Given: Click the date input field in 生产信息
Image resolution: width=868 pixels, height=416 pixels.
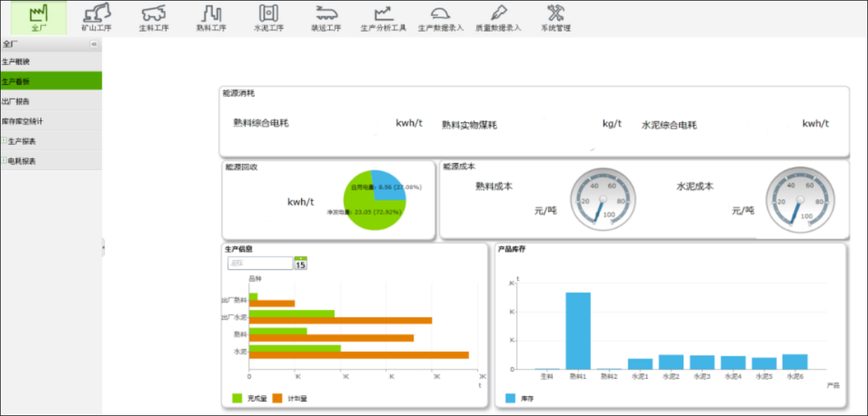Looking at the screenshot, I should pos(260,263).
